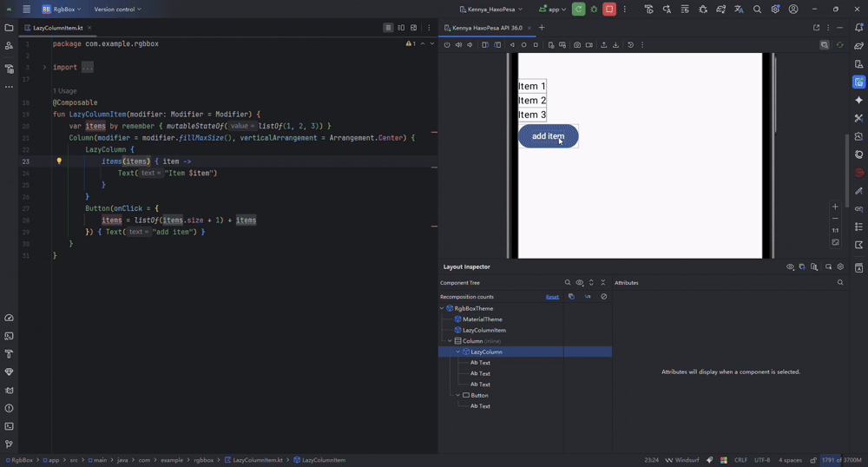The image size is (868, 467).
Task: Open the Project tool window folder icon
Action: click(x=9, y=28)
